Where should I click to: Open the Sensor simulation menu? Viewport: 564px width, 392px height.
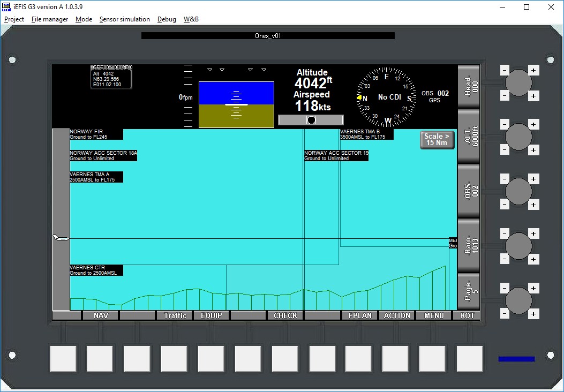click(125, 19)
